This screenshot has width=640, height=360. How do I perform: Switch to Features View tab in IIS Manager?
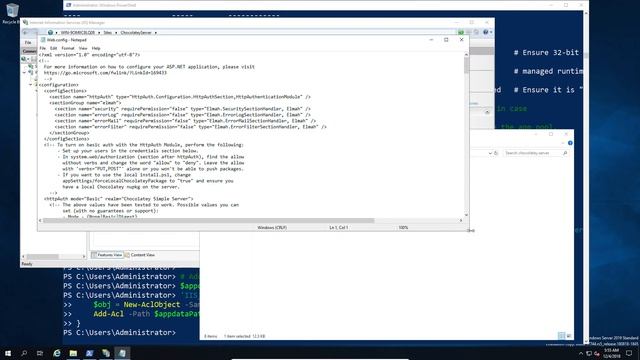pyautogui.click(x=107, y=255)
